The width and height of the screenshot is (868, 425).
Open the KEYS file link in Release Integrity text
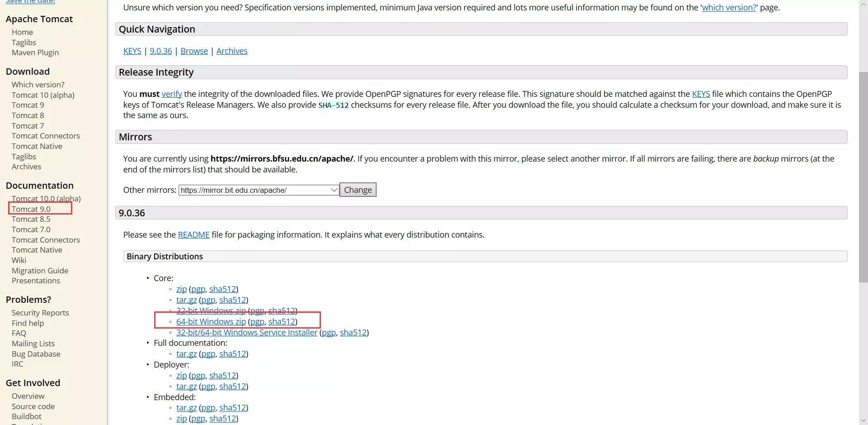point(701,94)
